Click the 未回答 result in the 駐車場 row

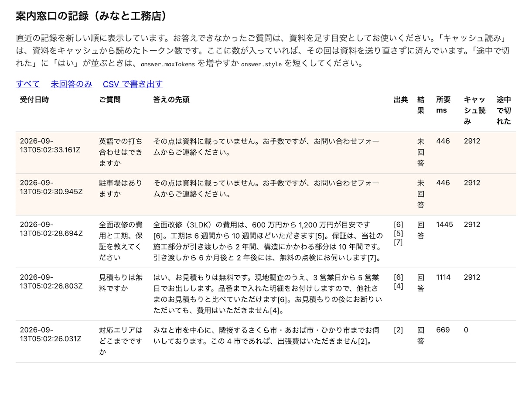pos(421,194)
